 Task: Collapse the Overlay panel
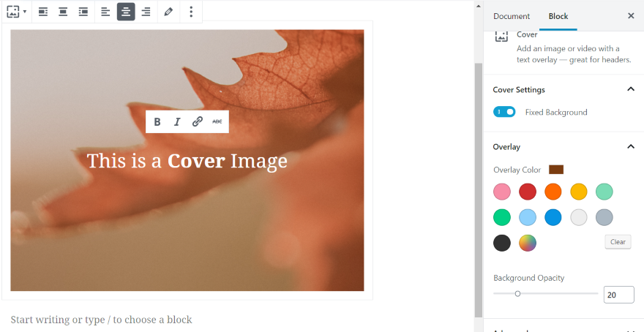click(x=631, y=146)
